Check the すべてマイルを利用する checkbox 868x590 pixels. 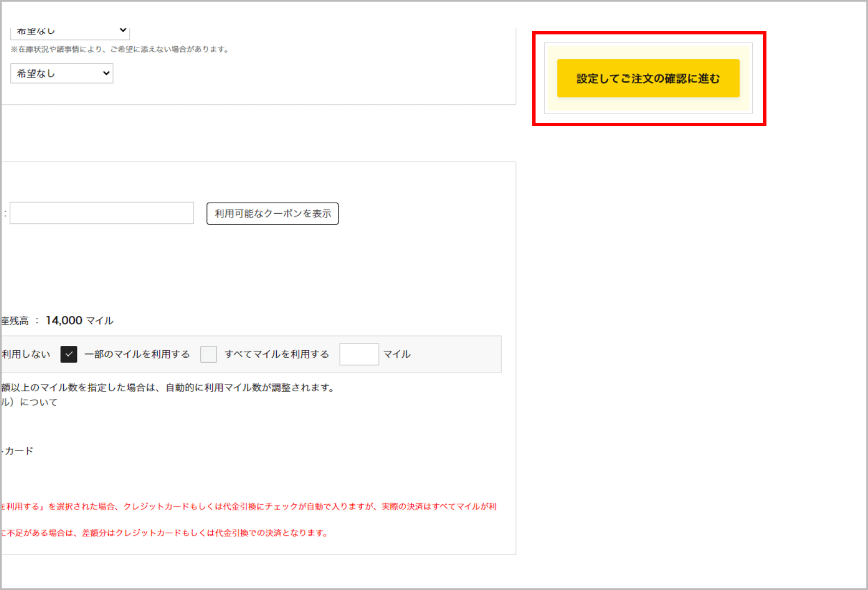(209, 355)
